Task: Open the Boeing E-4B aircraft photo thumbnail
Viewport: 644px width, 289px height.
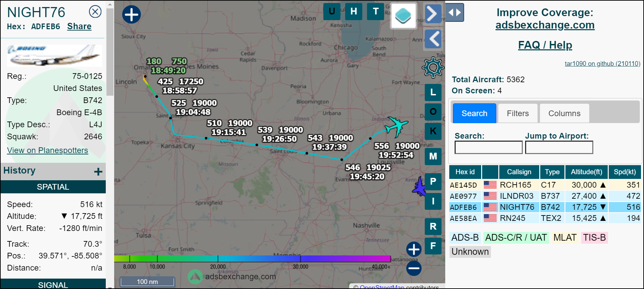Action: [x=54, y=56]
